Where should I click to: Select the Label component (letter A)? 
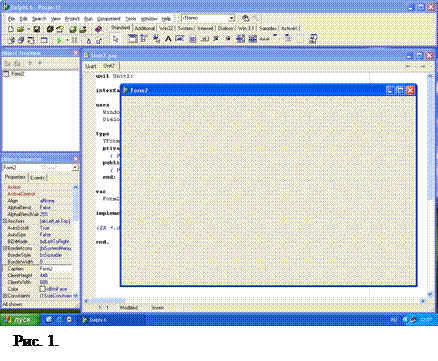tap(168, 39)
